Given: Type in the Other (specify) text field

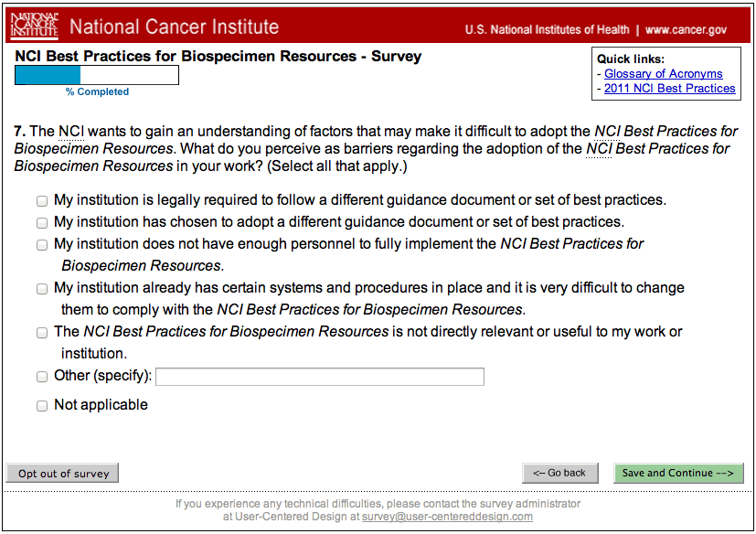Looking at the screenshot, I should click(320, 377).
